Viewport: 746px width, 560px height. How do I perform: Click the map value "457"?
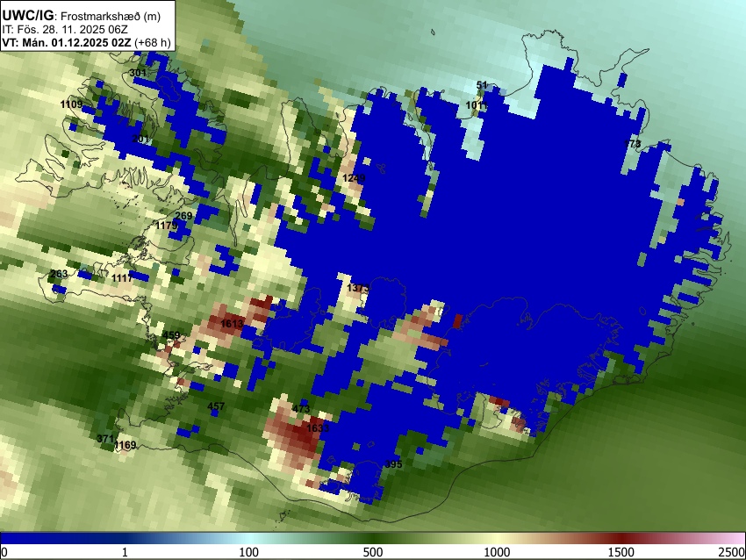216,406
